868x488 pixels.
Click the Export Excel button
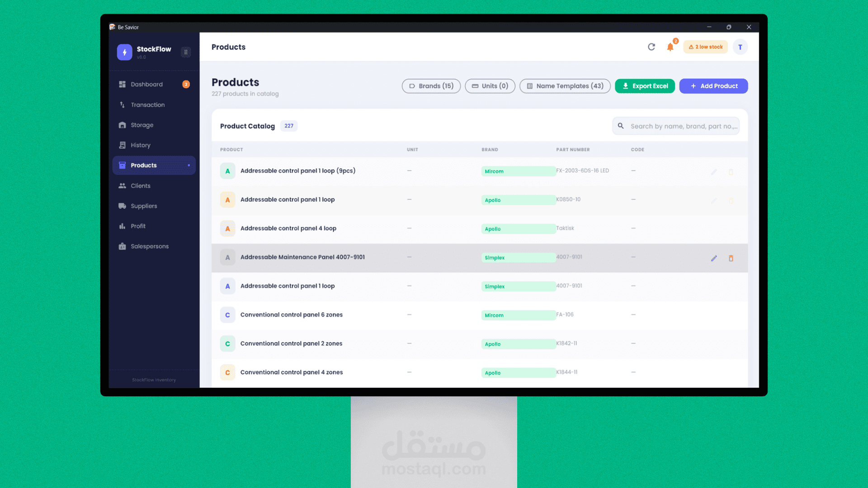tap(645, 86)
